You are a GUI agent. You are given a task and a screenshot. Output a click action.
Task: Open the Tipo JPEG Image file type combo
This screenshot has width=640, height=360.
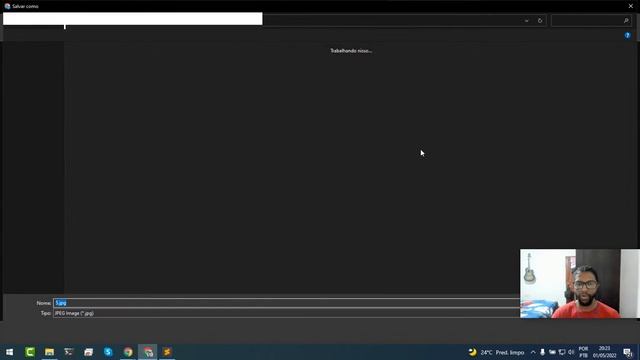click(286, 313)
